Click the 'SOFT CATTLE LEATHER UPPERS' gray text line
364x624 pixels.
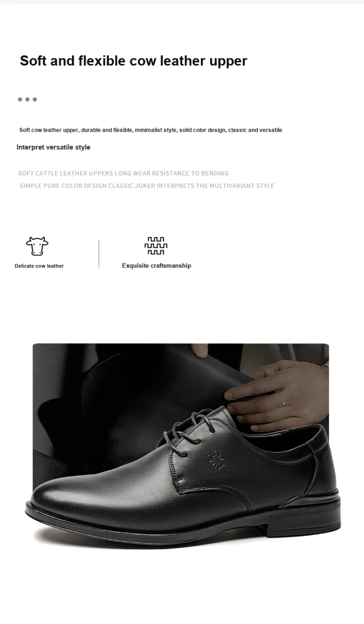pyautogui.click(x=123, y=173)
